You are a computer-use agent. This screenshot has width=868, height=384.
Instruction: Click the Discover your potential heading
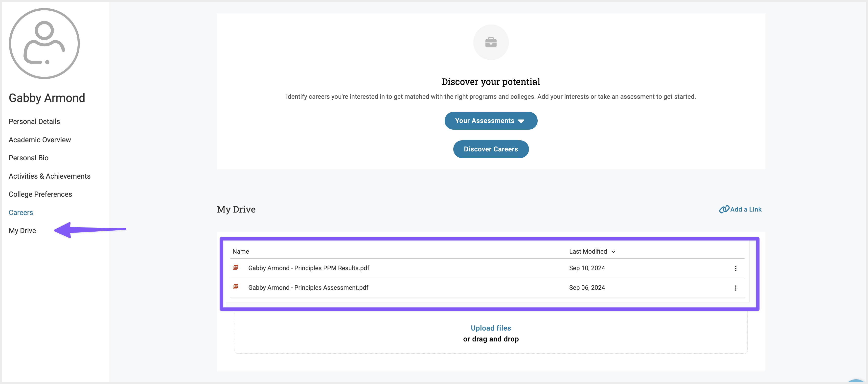(x=491, y=82)
